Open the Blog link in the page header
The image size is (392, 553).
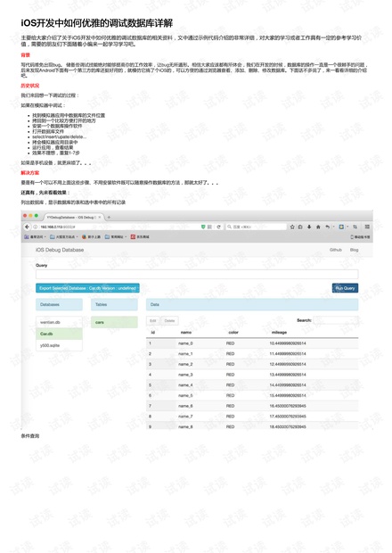pos(354,250)
